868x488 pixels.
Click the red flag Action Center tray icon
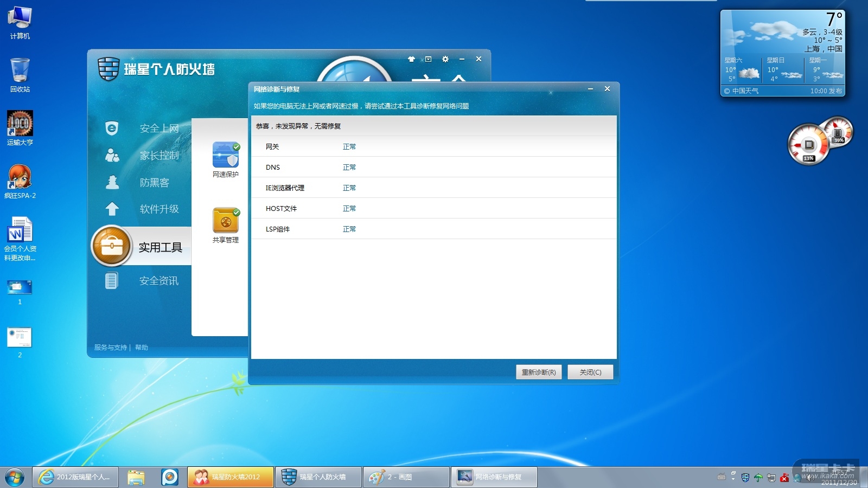784,478
